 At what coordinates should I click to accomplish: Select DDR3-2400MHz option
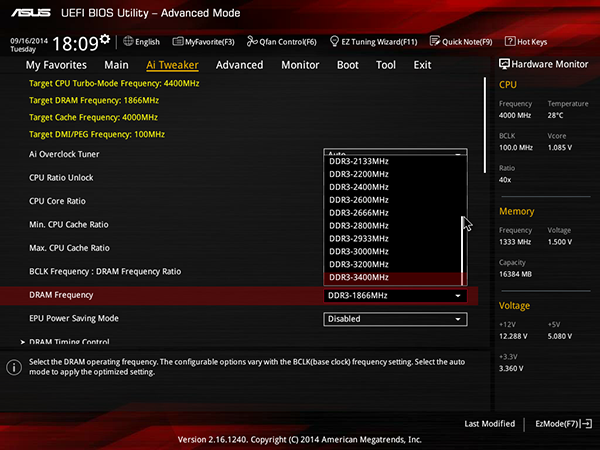pos(393,187)
